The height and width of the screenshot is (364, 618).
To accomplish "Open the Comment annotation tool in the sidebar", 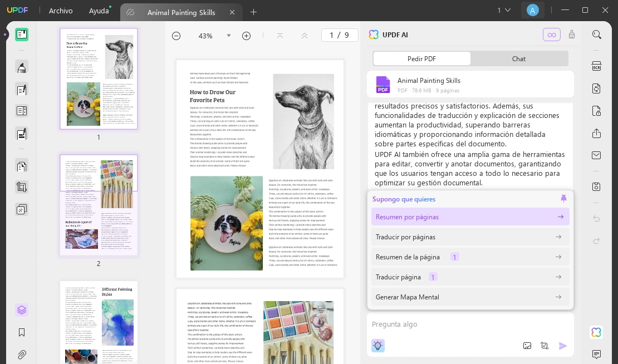I will tap(22, 67).
